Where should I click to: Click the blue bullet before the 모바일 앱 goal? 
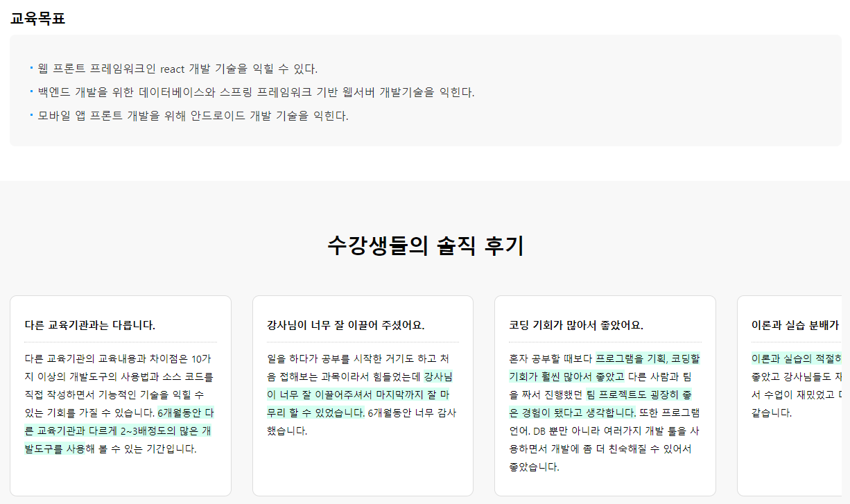pyautogui.click(x=32, y=114)
